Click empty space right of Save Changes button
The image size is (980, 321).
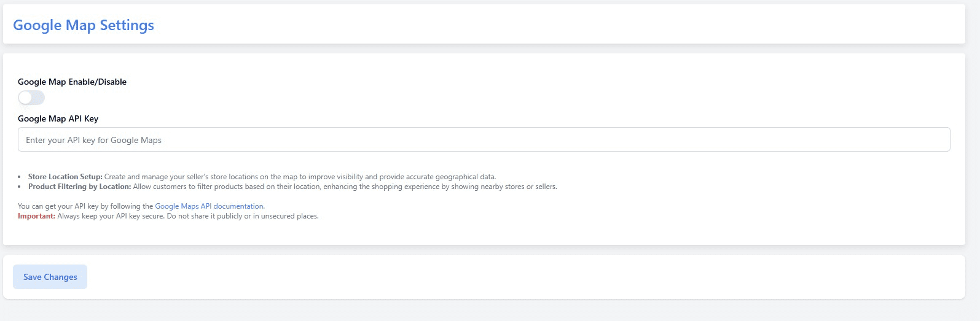click(x=522, y=277)
